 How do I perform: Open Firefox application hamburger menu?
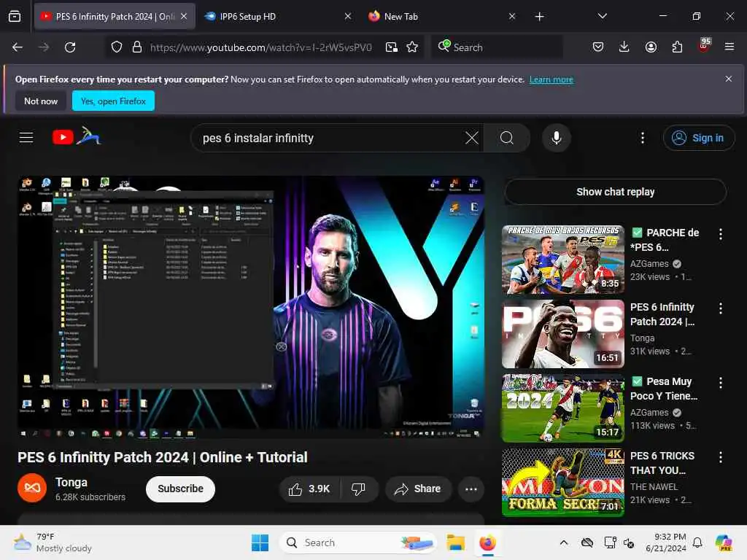point(729,47)
